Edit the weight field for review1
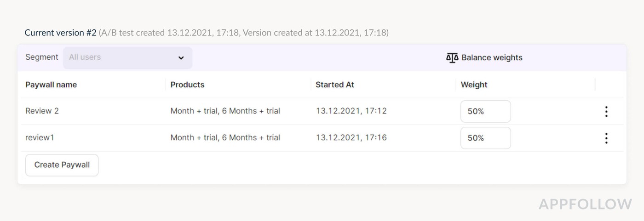 click(485, 138)
